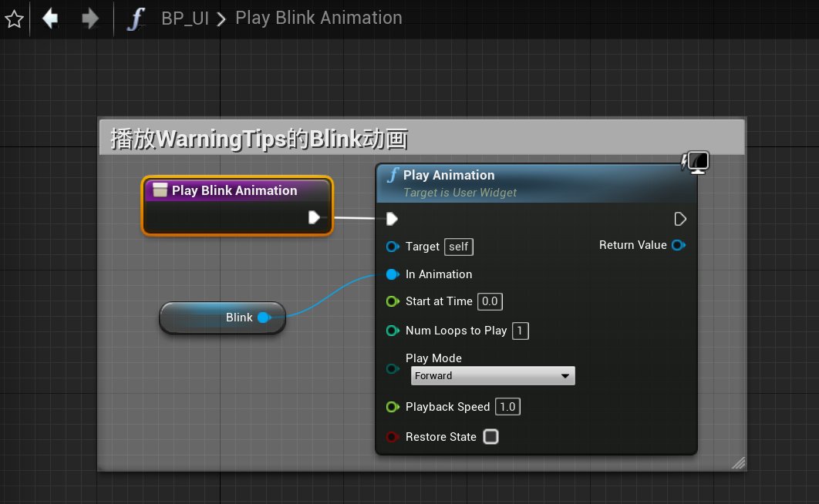The width and height of the screenshot is (819, 504).
Task: Click the favorite star icon
Action: [x=14, y=19]
